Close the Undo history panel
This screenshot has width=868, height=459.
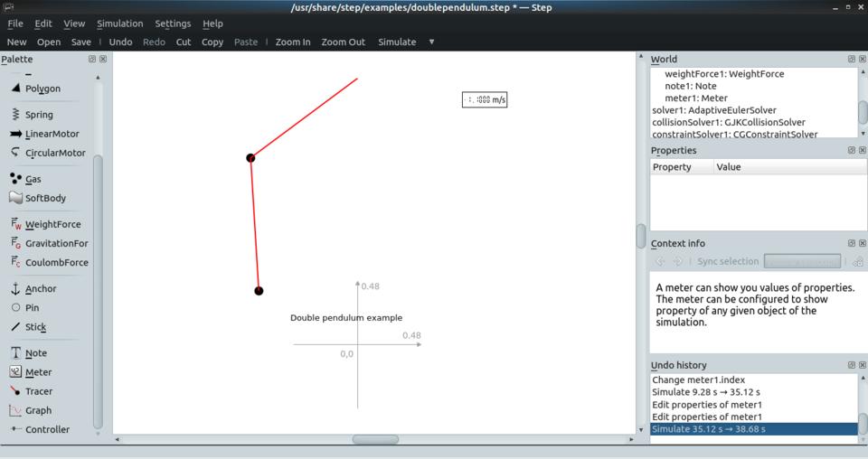click(x=862, y=365)
